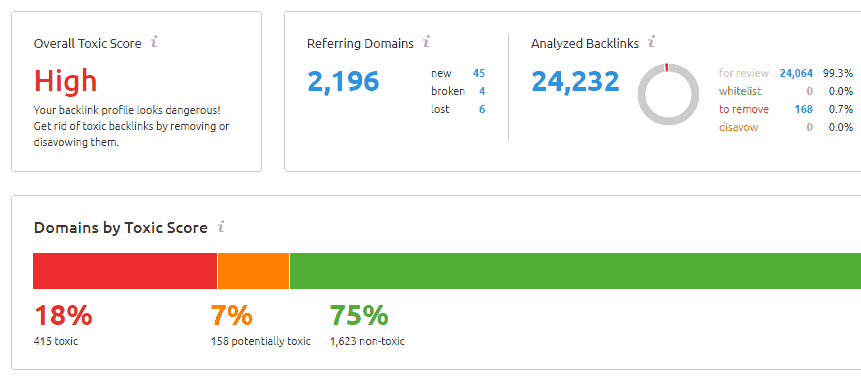Click the 'Overall Toxic Score' heading
The width and height of the screenshot is (861, 378).
87,43
